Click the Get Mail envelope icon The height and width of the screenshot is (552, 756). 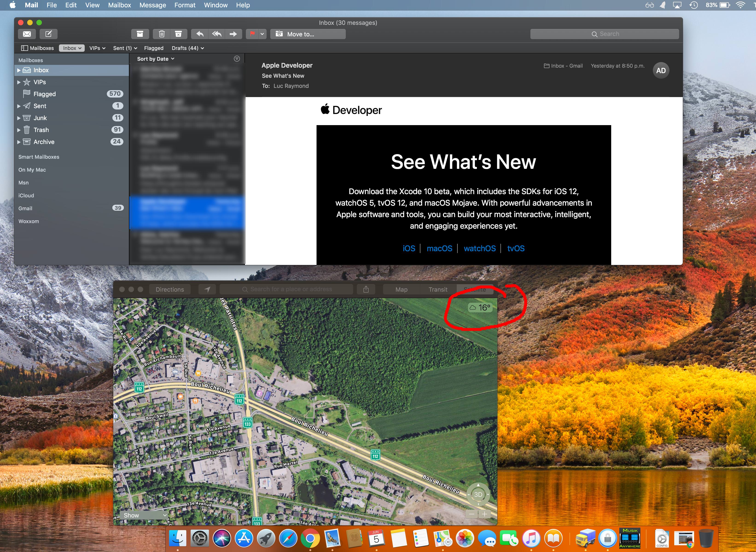click(x=27, y=34)
